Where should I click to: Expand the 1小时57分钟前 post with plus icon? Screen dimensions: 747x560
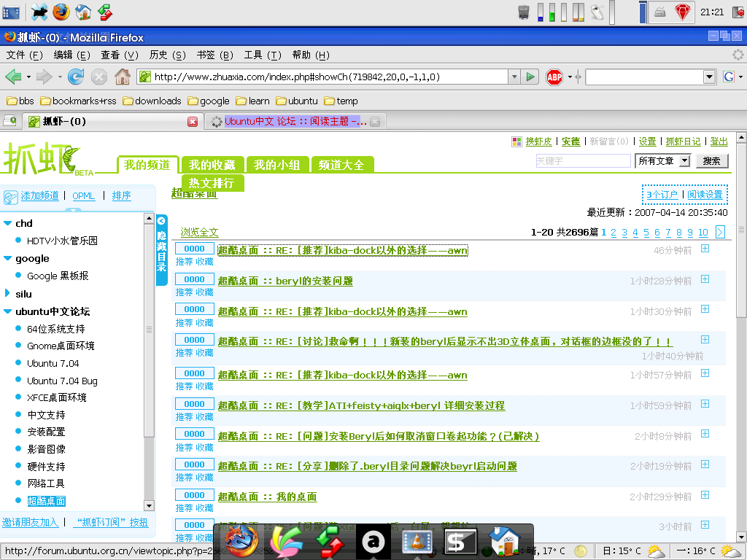coord(705,373)
